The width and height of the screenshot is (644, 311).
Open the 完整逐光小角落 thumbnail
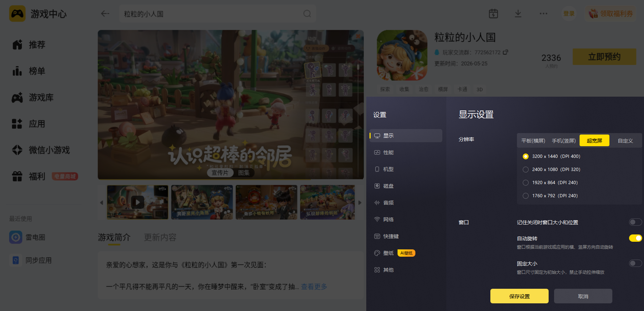click(202, 202)
